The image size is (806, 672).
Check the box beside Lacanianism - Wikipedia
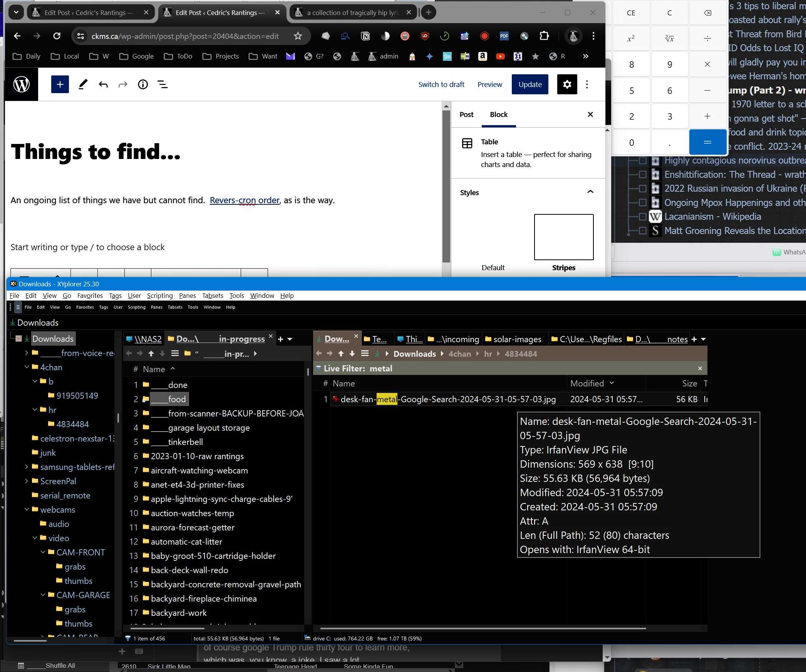click(x=642, y=217)
